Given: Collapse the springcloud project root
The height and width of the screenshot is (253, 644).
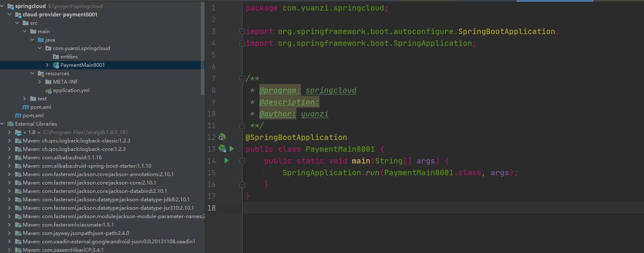Looking at the screenshot, I should point(2,6).
